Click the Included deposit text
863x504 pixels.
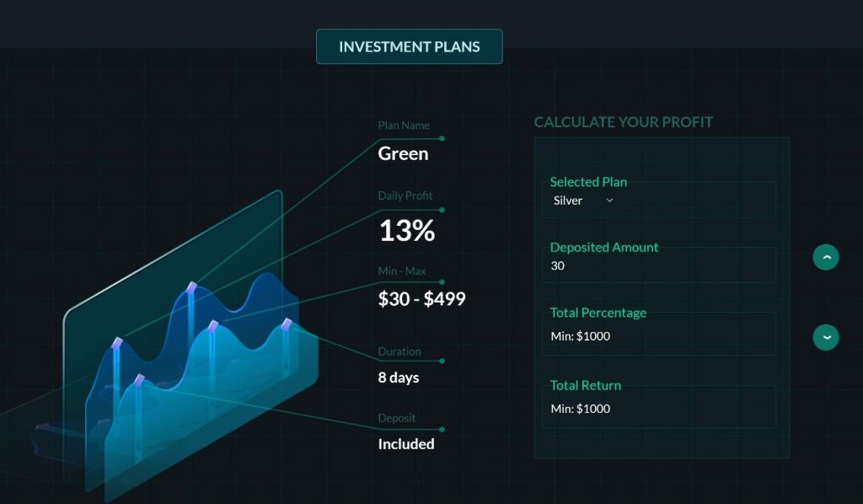406,444
